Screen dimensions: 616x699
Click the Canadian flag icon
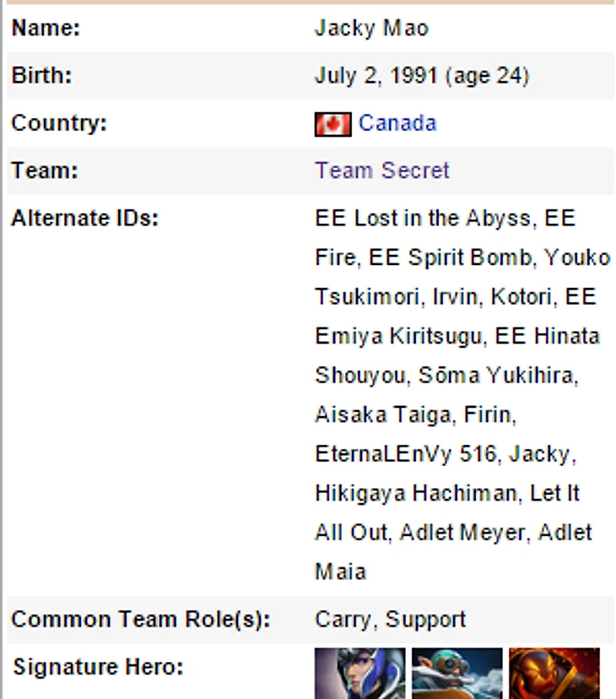332,124
